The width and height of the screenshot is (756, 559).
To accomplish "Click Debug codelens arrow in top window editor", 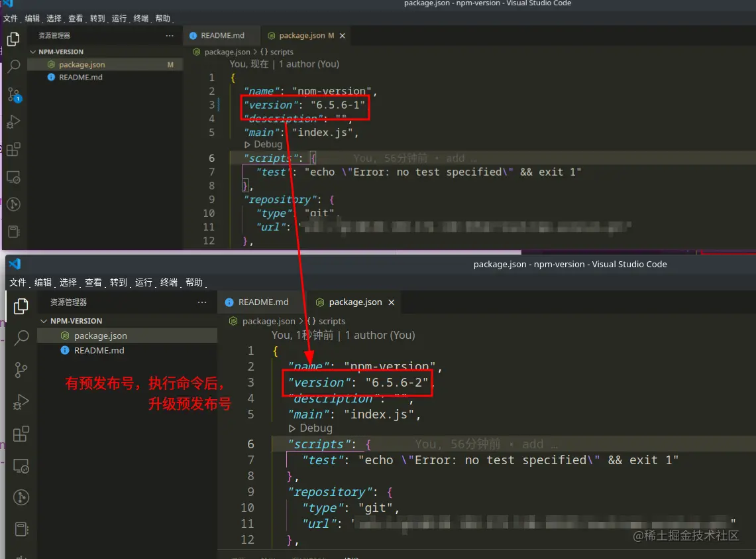I will 247,145.
